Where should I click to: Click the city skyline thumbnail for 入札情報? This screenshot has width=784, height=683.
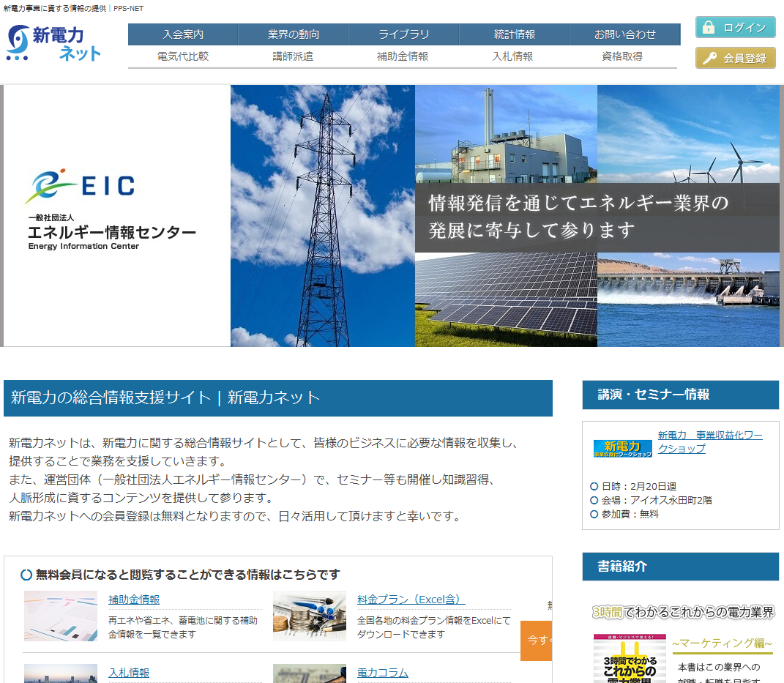[61, 673]
